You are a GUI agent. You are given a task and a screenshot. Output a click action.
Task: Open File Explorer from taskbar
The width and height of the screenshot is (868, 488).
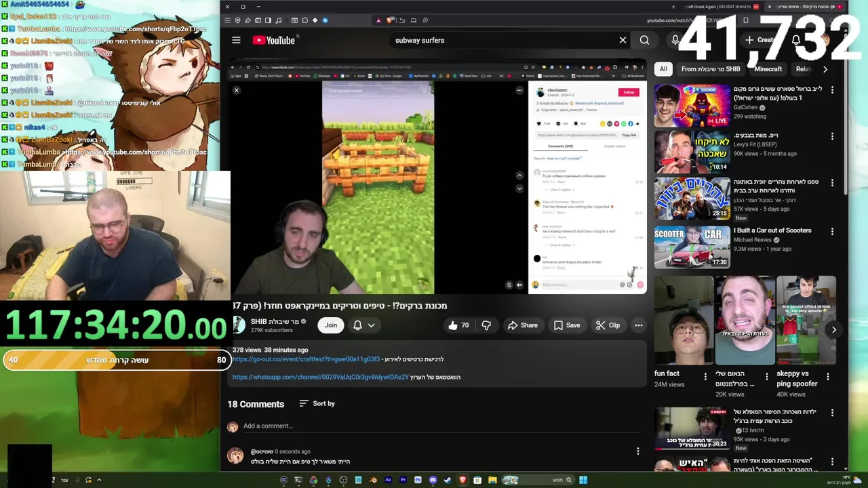[x=492, y=480]
